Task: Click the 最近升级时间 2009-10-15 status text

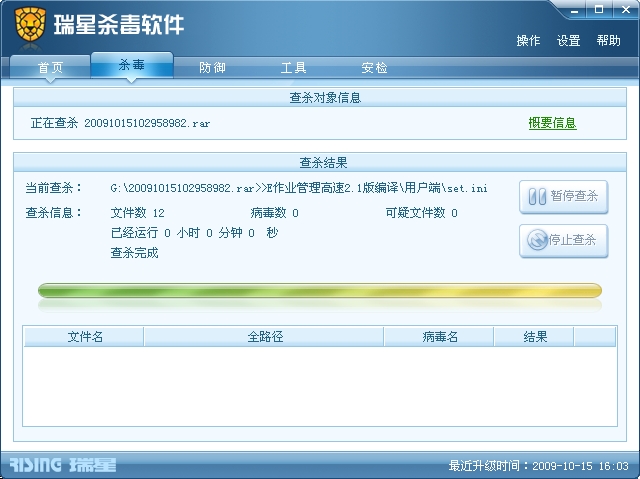Action: [x=539, y=466]
